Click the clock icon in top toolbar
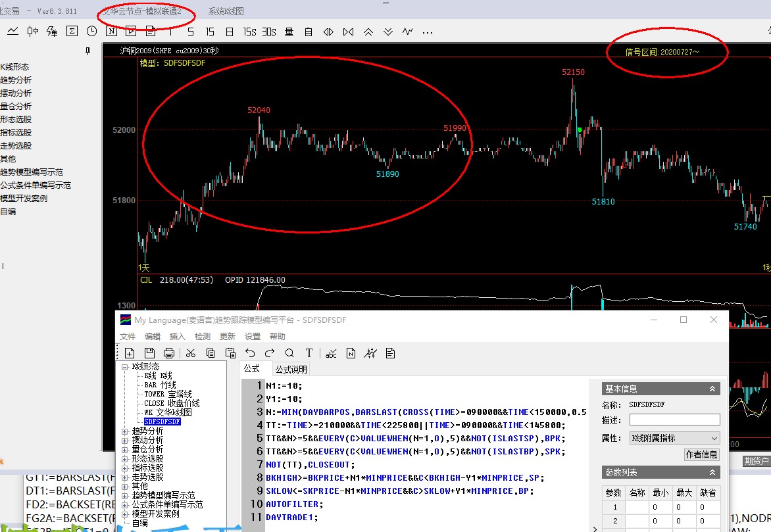771x532 pixels. pos(91,31)
